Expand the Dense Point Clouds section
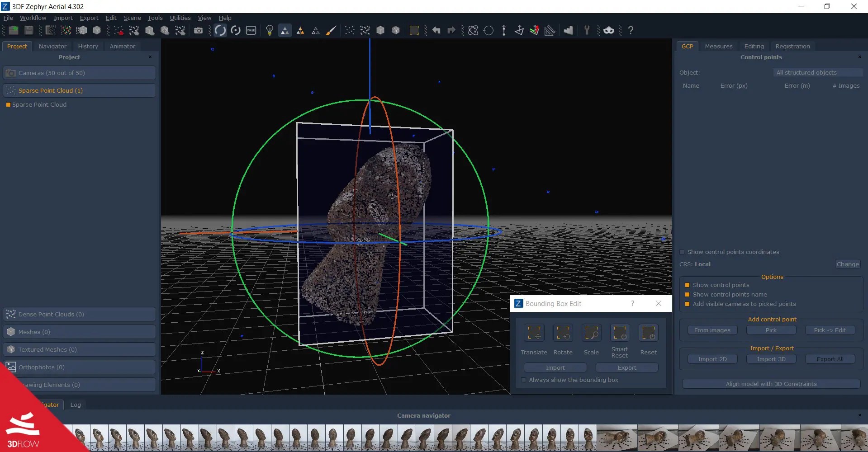Viewport: 868px width, 452px height. (x=79, y=314)
